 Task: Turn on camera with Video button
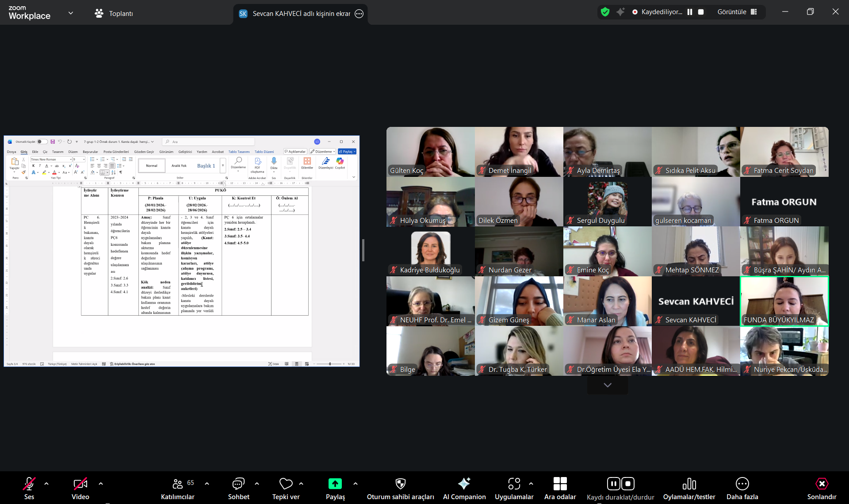80,484
